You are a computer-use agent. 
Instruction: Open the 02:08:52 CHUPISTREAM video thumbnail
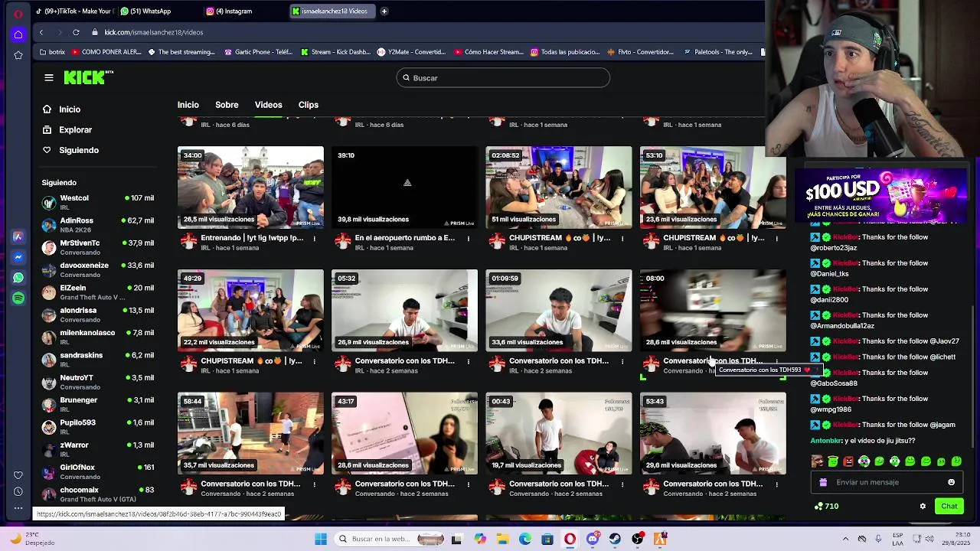559,187
